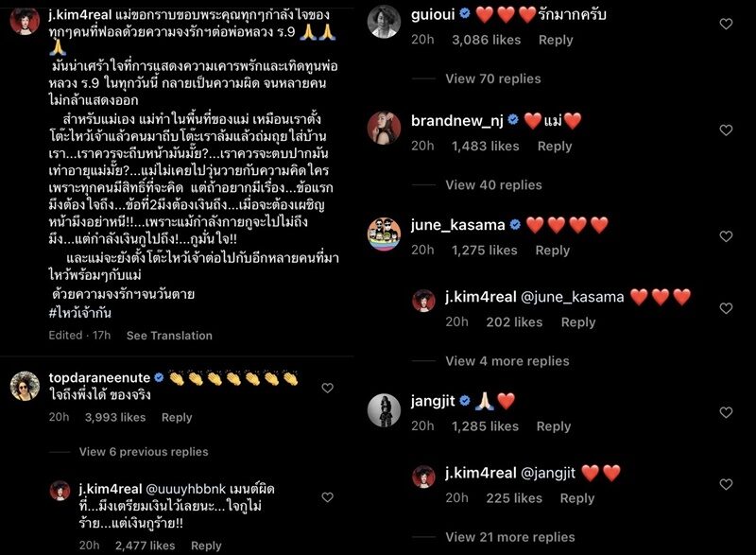Open guioui's profile picture
The image size is (756, 555).
point(385,21)
